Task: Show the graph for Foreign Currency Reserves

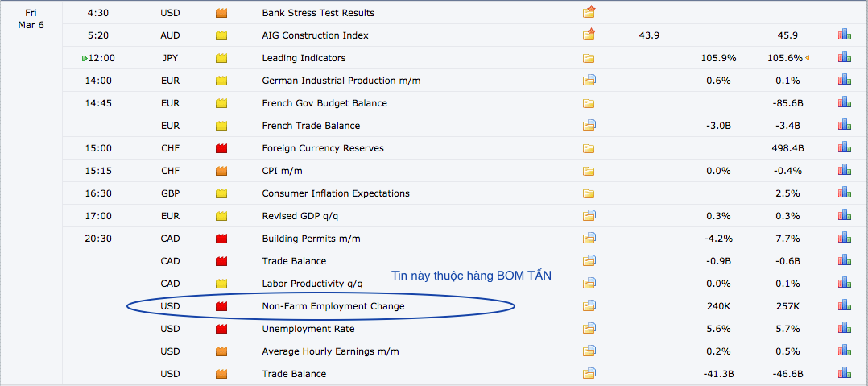Action: click(x=844, y=148)
